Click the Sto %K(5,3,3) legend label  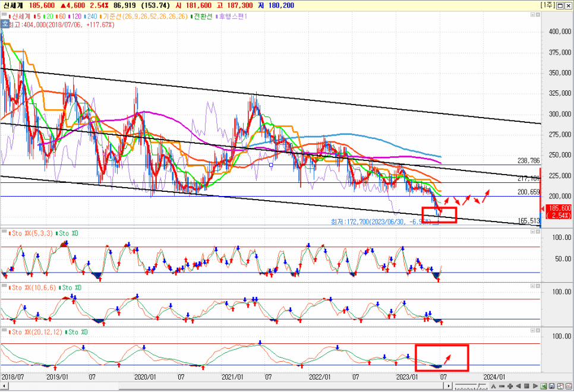tap(32, 233)
